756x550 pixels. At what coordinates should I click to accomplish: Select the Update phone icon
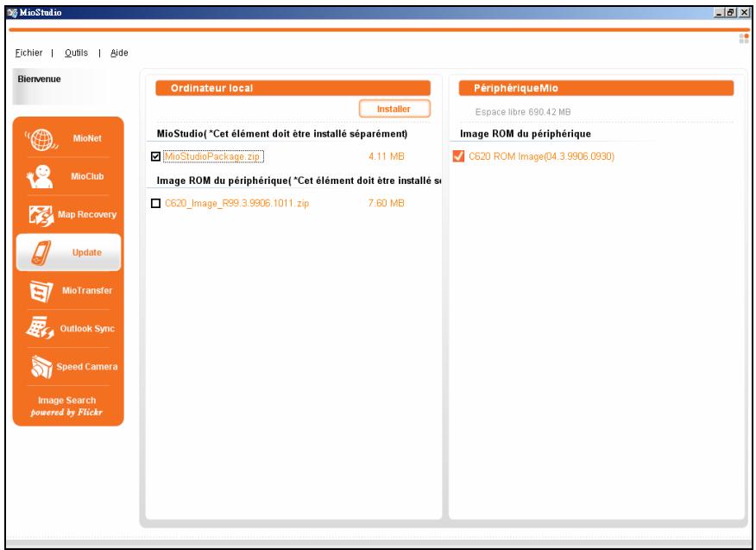tap(41, 253)
